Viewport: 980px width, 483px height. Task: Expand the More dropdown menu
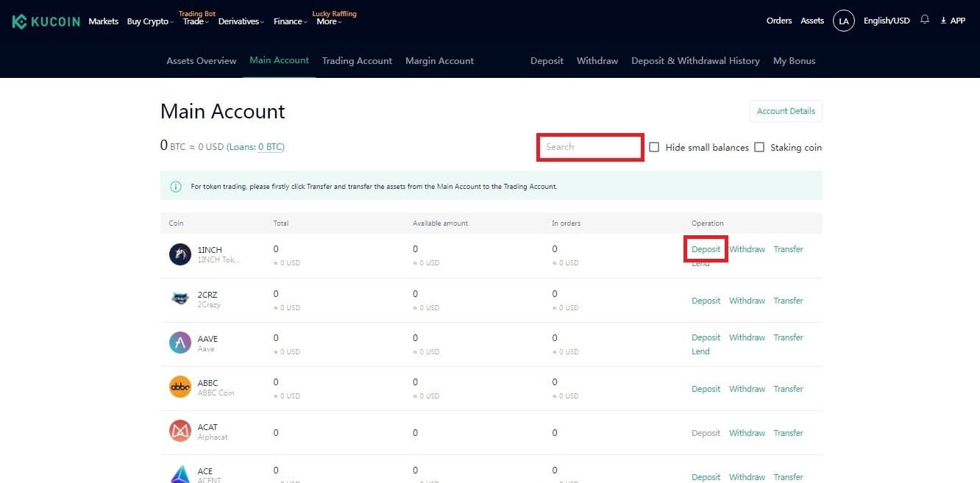tap(329, 21)
